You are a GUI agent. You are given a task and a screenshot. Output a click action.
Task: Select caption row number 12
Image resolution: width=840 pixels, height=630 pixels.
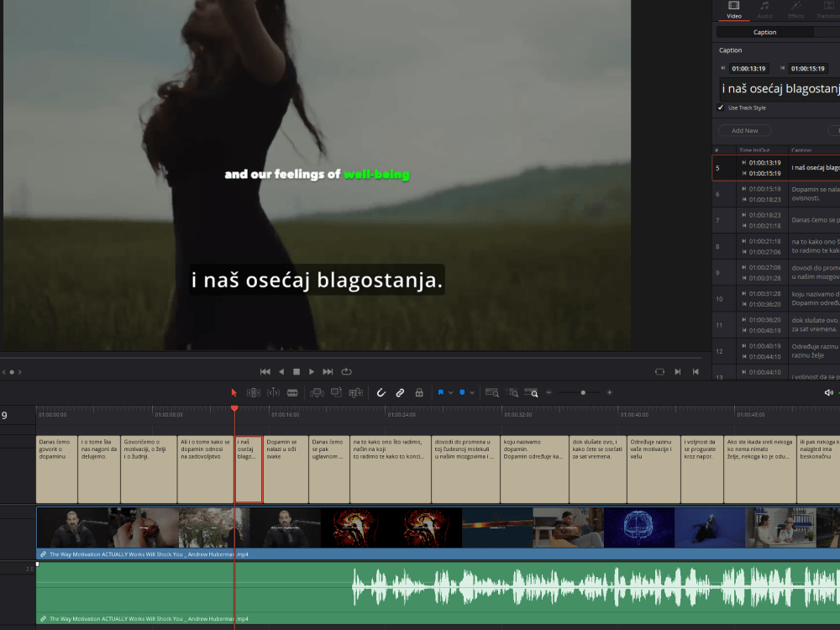click(x=776, y=351)
